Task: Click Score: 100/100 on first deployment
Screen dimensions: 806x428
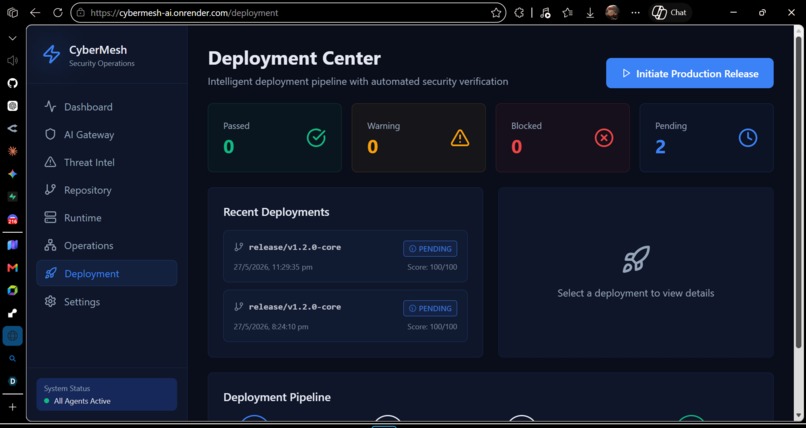Action: (432, 267)
